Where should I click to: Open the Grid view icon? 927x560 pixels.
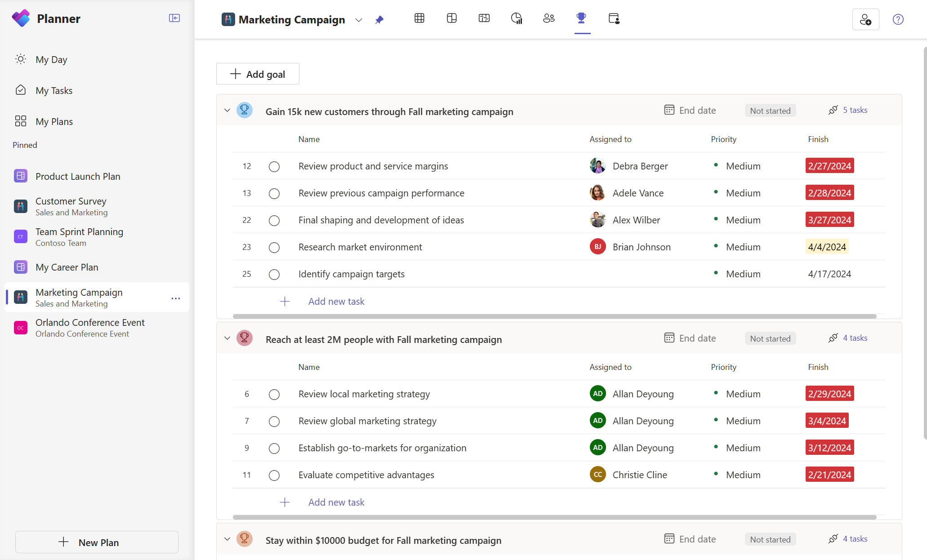point(420,18)
